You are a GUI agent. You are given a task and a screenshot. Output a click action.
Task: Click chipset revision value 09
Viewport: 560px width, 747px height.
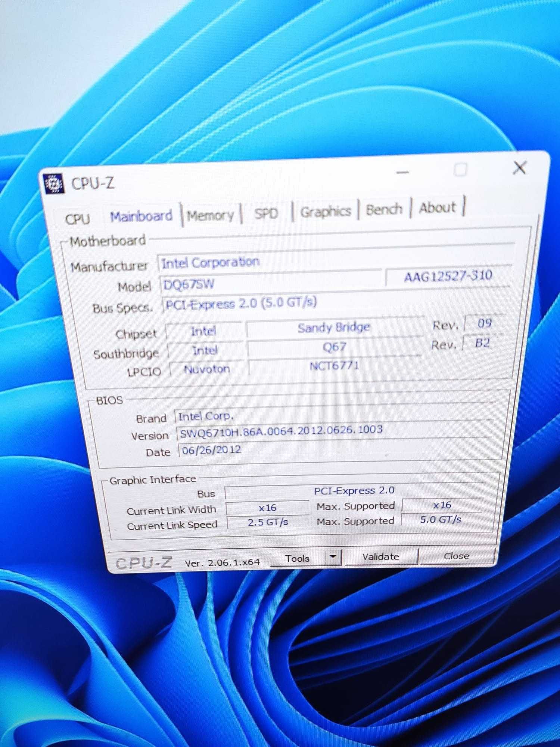point(485,323)
